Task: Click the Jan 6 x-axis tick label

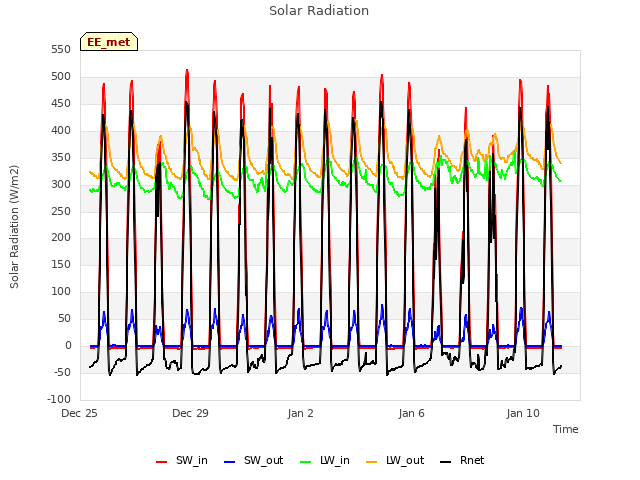Action: pyautogui.click(x=411, y=413)
